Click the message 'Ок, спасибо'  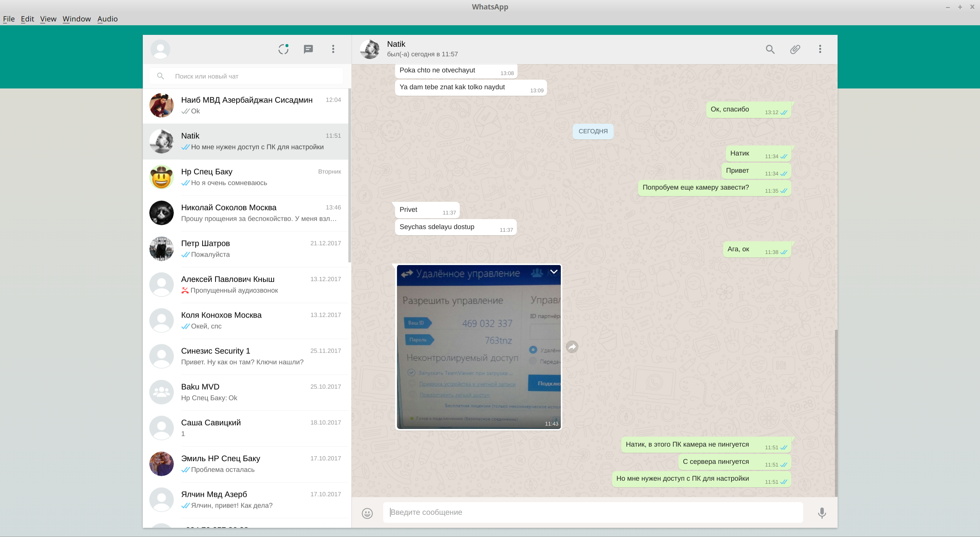748,110
